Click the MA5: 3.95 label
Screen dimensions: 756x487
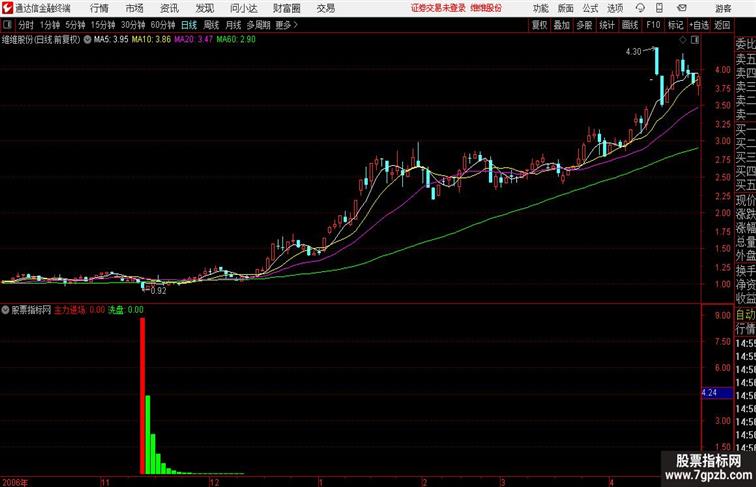point(111,40)
